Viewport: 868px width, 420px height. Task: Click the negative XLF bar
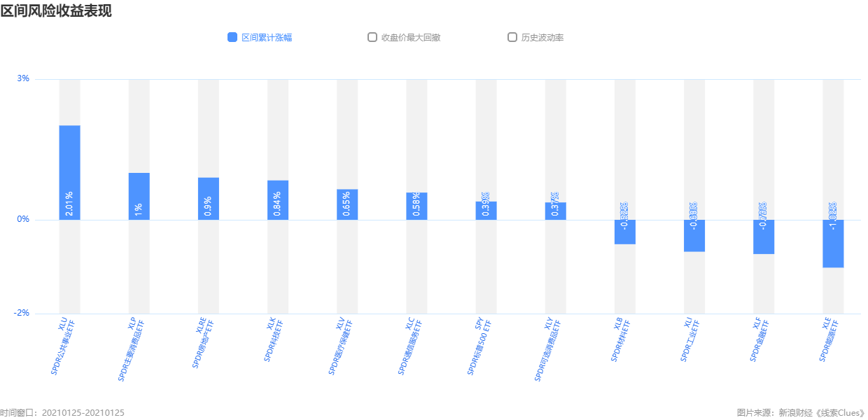pyautogui.click(x=764, y=237)
